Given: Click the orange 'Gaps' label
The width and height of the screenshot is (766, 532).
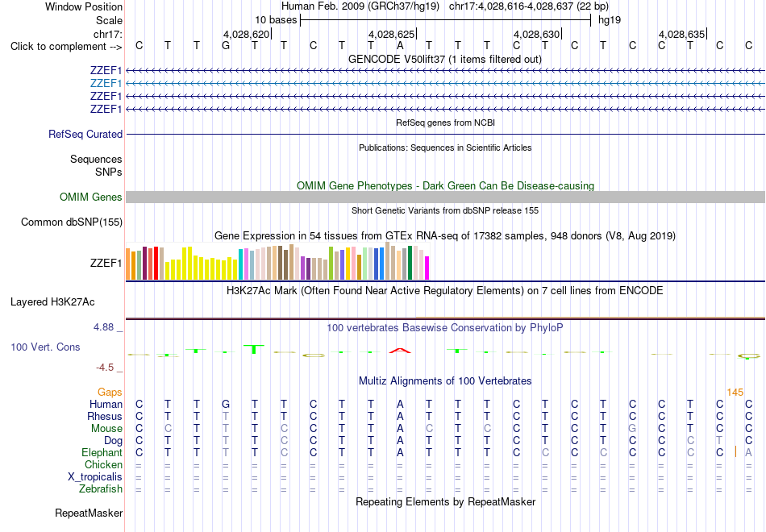Looking at the screenshot, I should [x=110, y=393].
